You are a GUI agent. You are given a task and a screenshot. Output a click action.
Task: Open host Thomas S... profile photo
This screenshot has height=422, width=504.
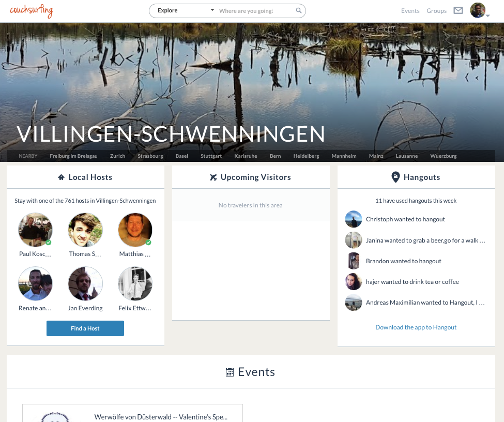coord(85,230)
